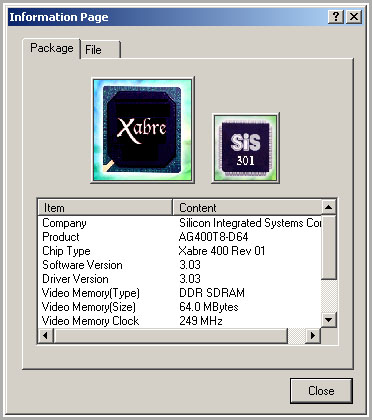Click the value AG400T8-D64
This screenshot has width=372, height=420.
[213, 237]
